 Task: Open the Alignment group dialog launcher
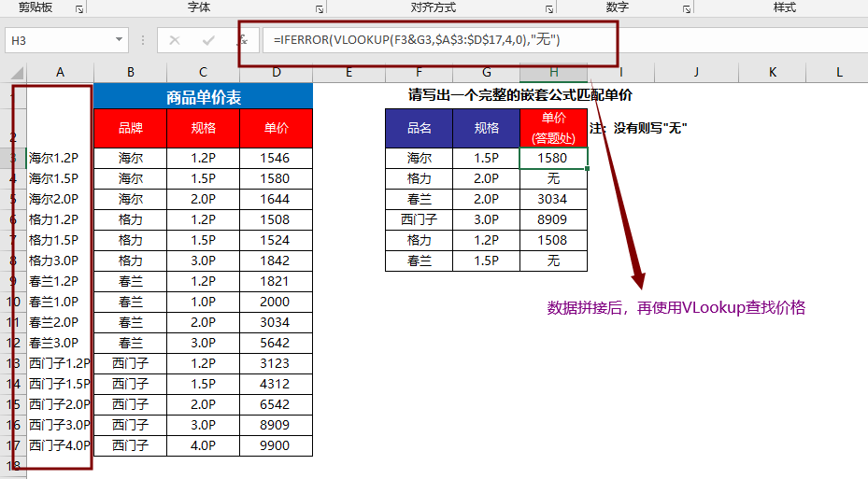point(549,8)
